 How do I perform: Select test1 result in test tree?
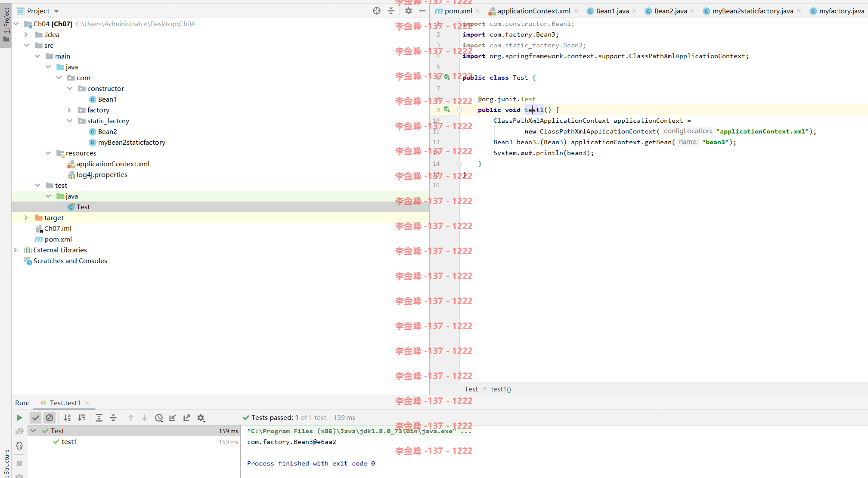coord(69,441)
